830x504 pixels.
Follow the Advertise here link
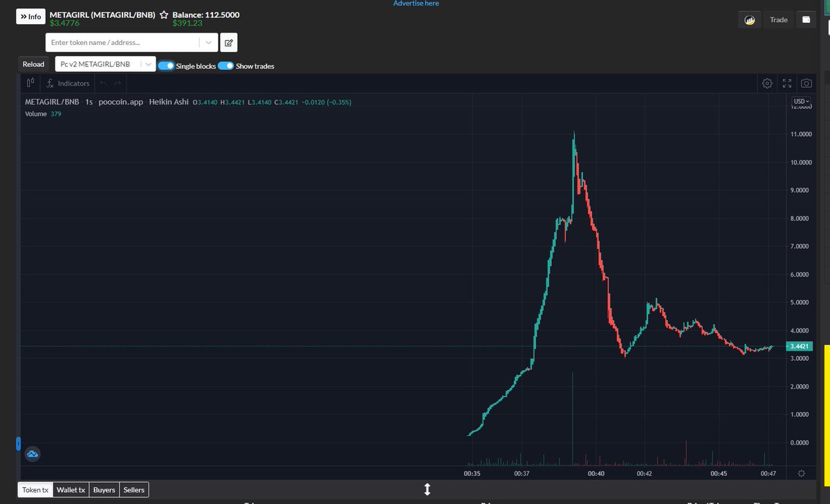click(x=416, y=3)
